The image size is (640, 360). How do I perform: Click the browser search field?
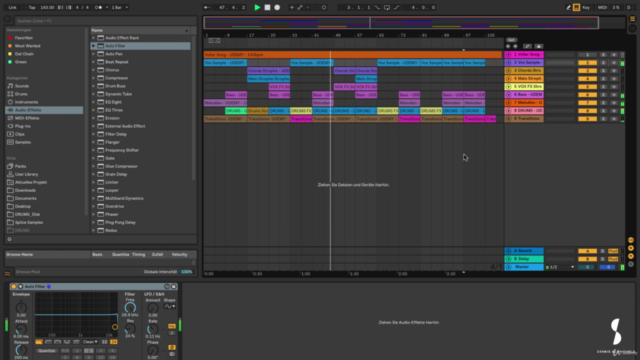pyautogui.click(x=105, y=20)
